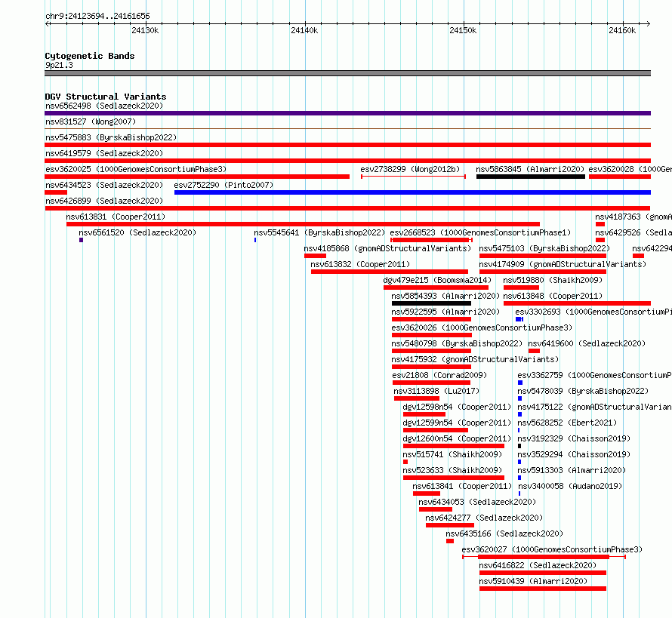
Task: Click the DGV Structural Variants track title
Action: [106, 97]
